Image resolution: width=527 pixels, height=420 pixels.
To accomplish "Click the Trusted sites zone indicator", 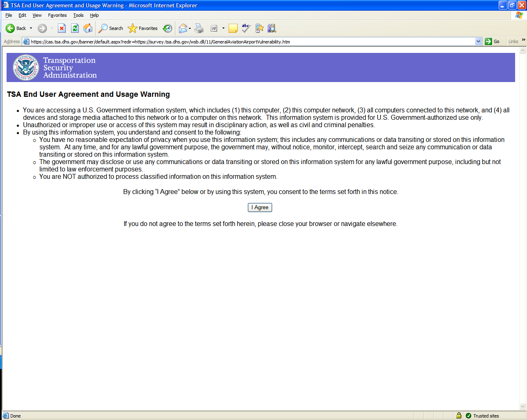I will coord(482,415).
